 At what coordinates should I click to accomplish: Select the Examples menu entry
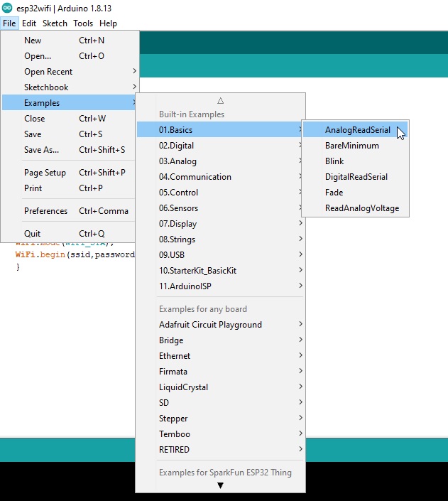click(69, 103)
